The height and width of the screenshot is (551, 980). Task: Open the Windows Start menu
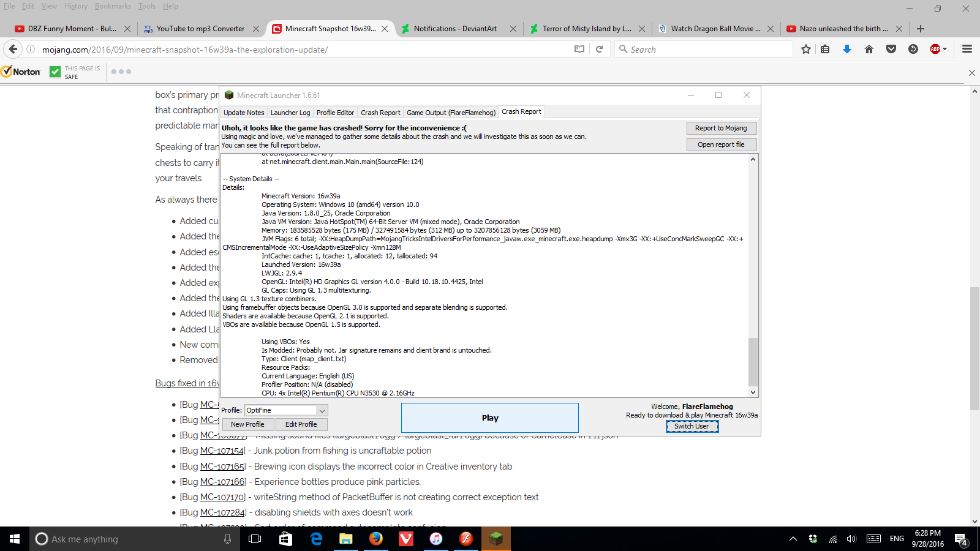click(15, 539)
